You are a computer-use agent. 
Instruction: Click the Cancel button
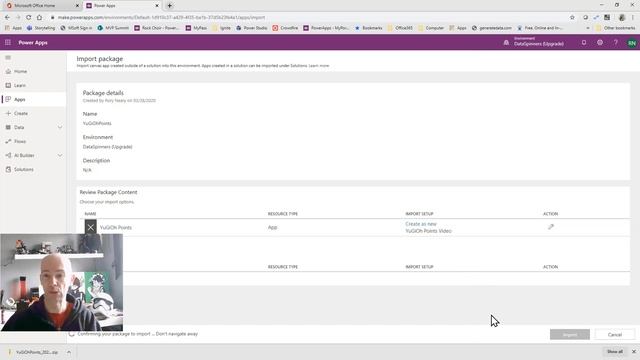[x=615, y=335]
